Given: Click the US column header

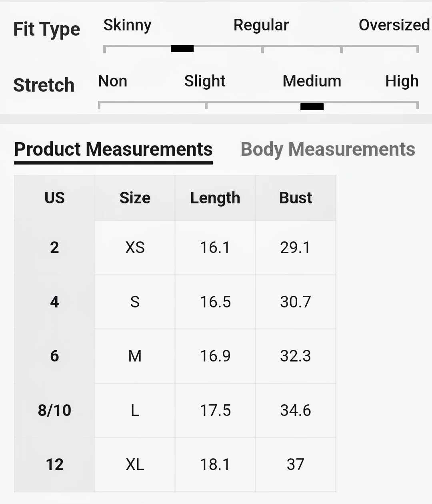Looking at the screenshot, I should coord(54,198).
